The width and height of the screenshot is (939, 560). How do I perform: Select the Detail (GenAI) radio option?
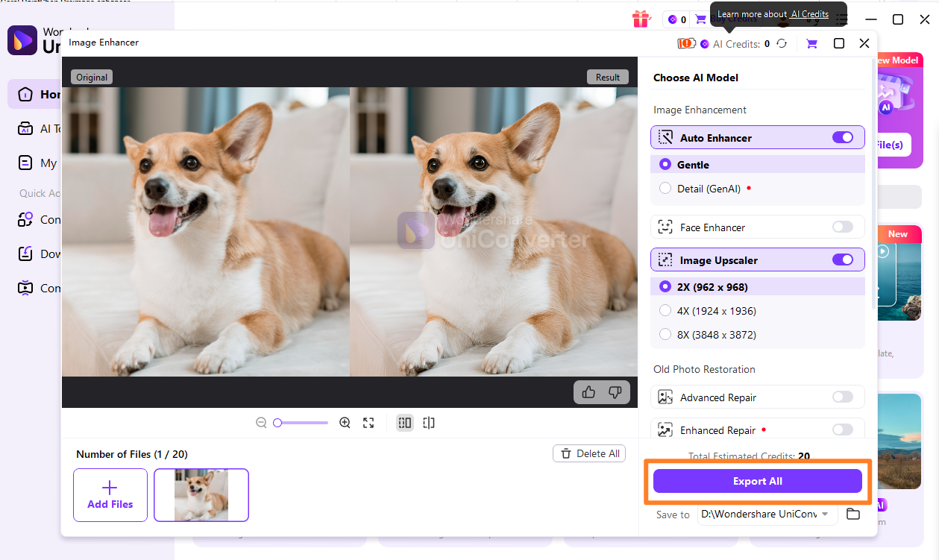coord(665,189)
